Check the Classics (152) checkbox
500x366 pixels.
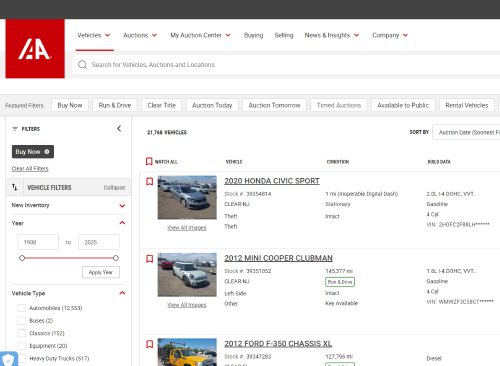pos(22,333)
